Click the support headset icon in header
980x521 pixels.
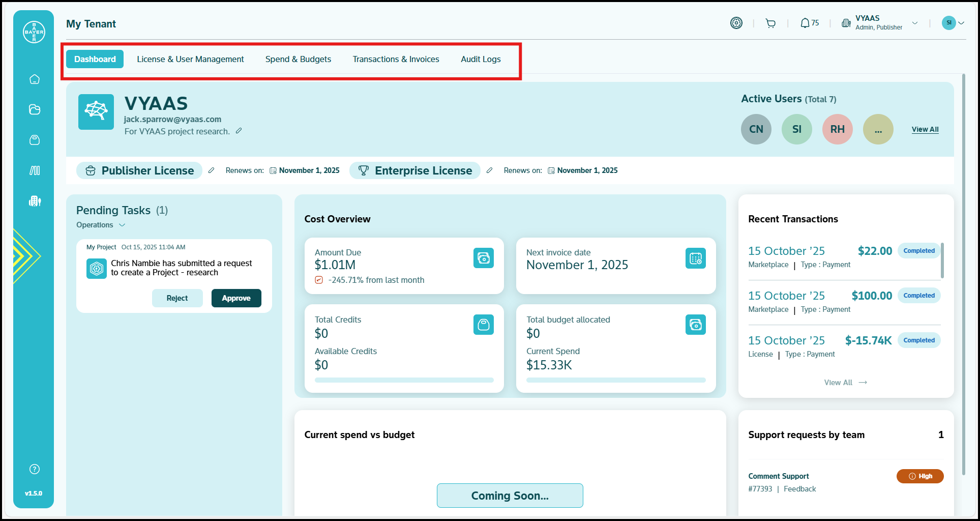[736, 23]
